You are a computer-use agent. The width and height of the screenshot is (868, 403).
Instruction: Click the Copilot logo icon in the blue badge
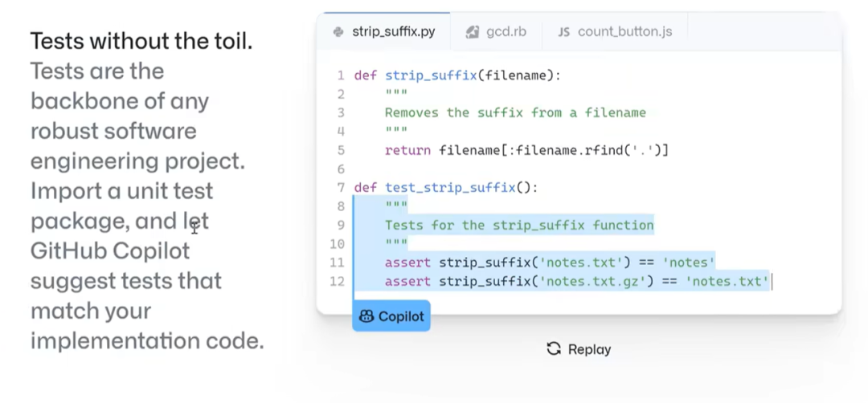pyautogui.click(x=366, y=316)
